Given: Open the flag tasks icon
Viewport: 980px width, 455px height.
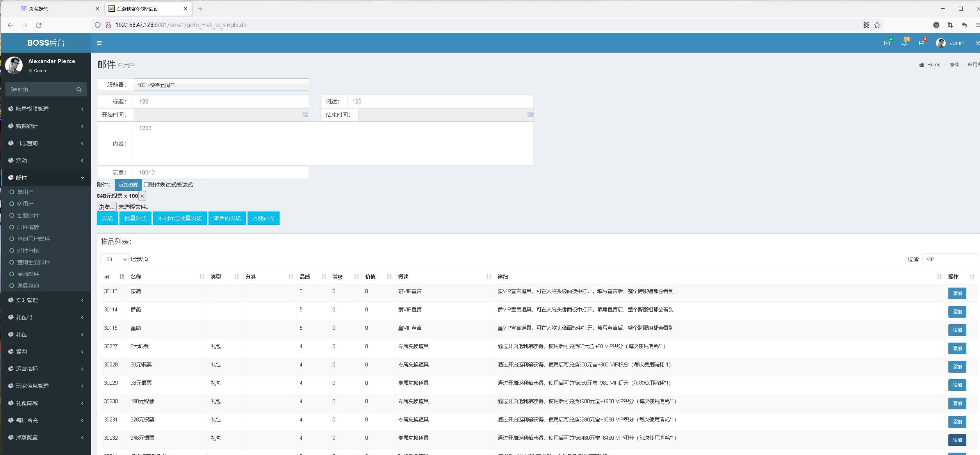Looking at the screenshot, I should (x=921, y=43).
